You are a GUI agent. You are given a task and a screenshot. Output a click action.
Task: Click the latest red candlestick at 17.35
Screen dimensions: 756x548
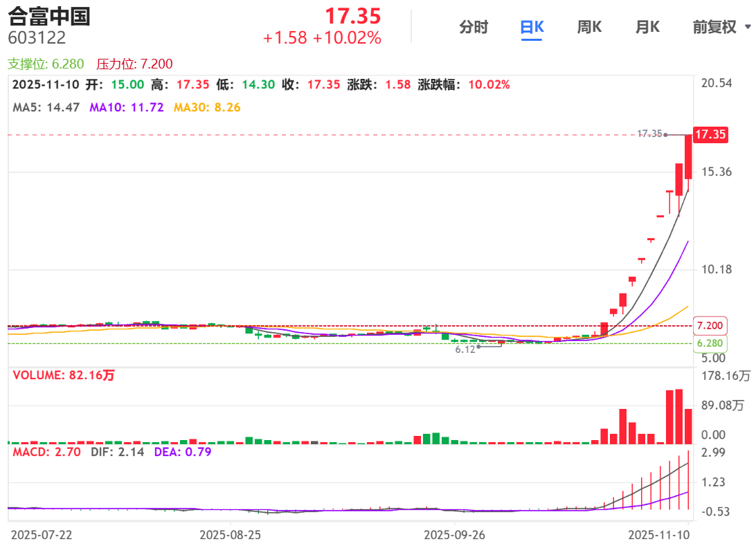click(x=688, y=157)
